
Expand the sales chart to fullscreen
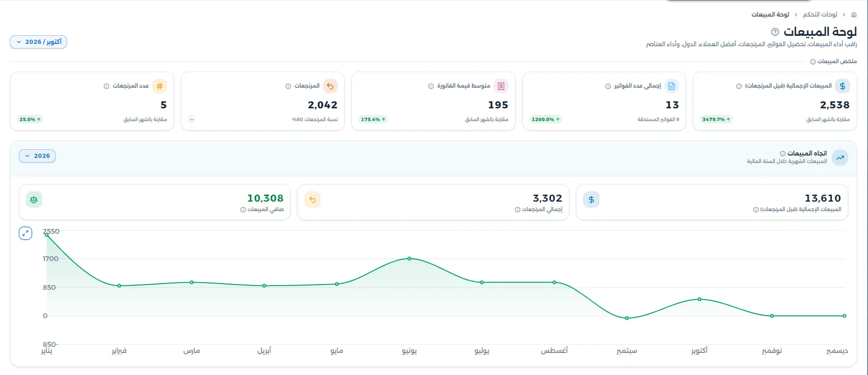point(26,233)
